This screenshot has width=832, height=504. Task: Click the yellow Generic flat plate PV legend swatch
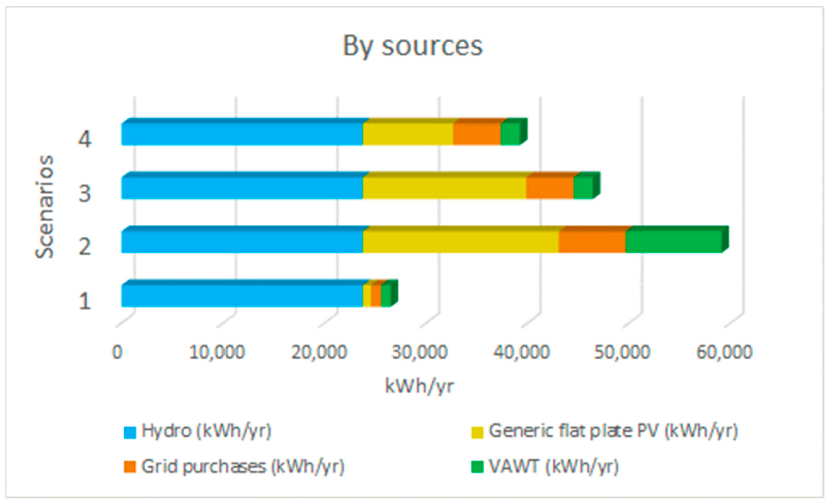(x=477, y=433)
